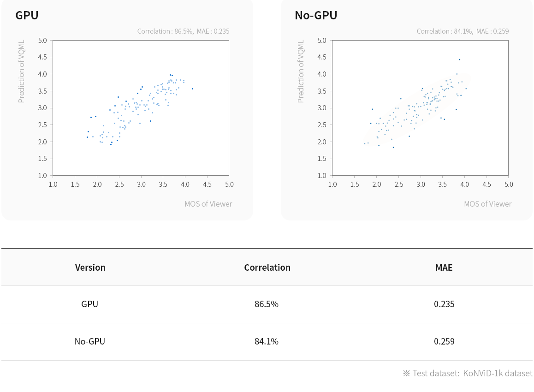534x392 pixels.
Task: Click inside the GPU scatter plot
Action: (x=141, y=108)
